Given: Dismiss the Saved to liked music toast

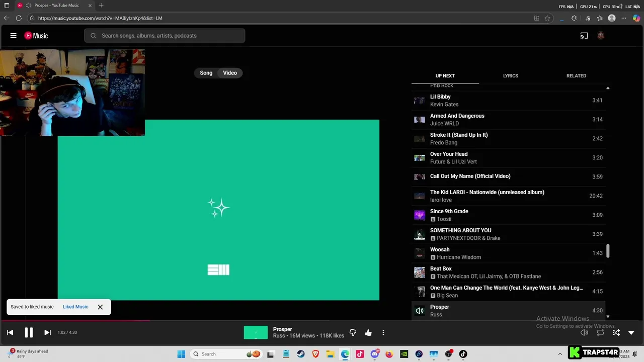Looking at the screenshot, I should tap(100, 307).
